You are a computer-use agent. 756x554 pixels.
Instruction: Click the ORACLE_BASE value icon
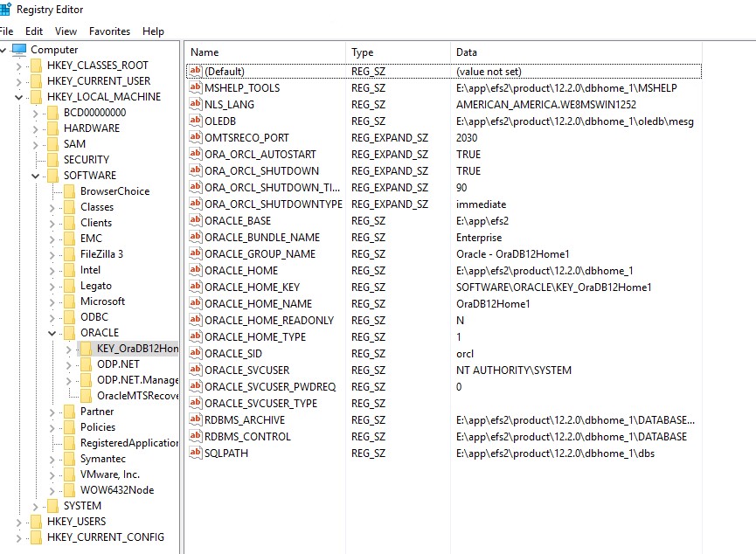tap(196, 221)
